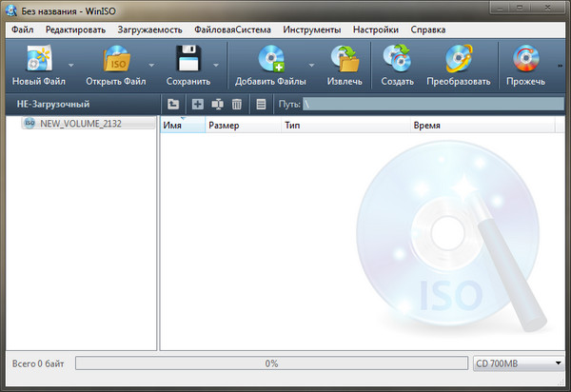The image size is (571, 392).
Task: Click the Извлечь extract icon
Action: 345,60
